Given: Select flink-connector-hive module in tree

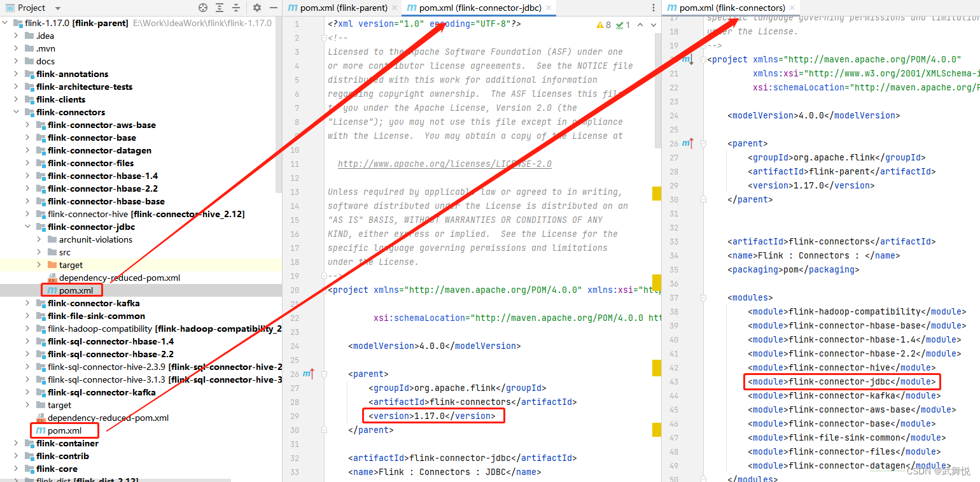Looking at the screenshot, I should (x=146, y=214).
